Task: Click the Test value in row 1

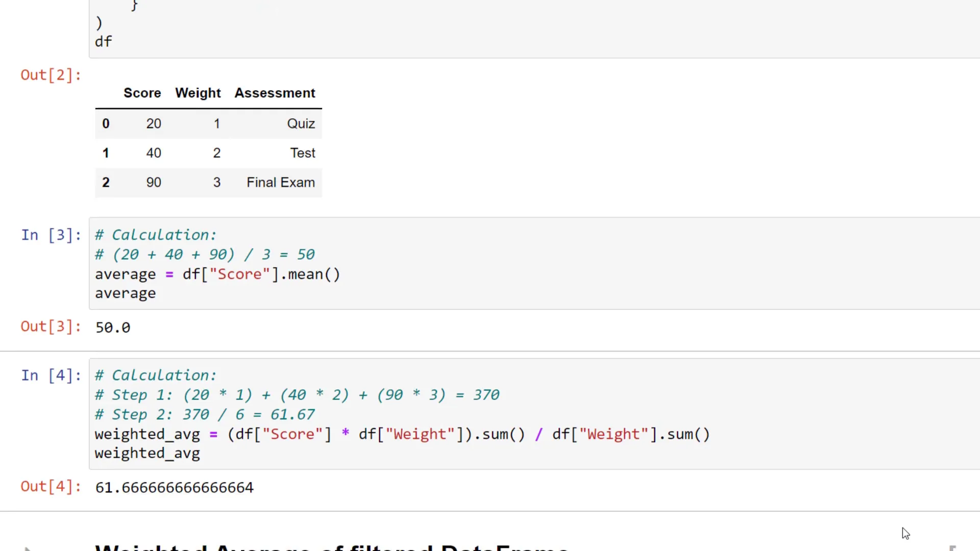Action: click(x=302, y=153)
